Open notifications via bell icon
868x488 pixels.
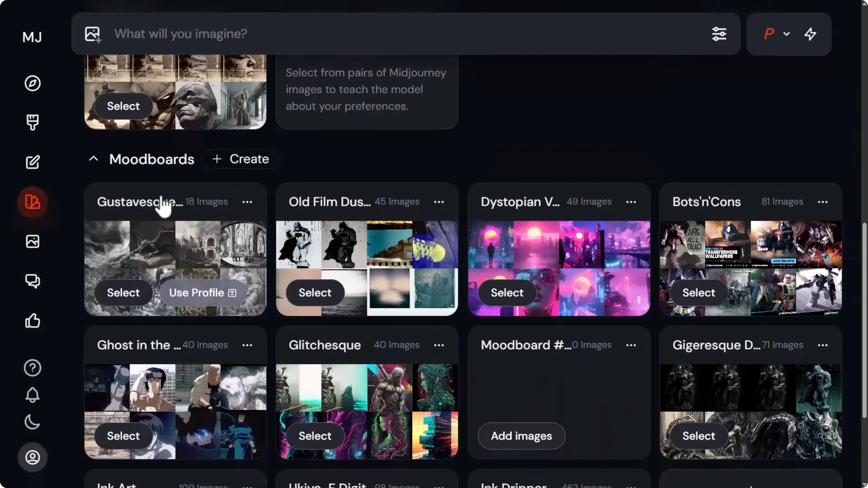click(32, 395)
